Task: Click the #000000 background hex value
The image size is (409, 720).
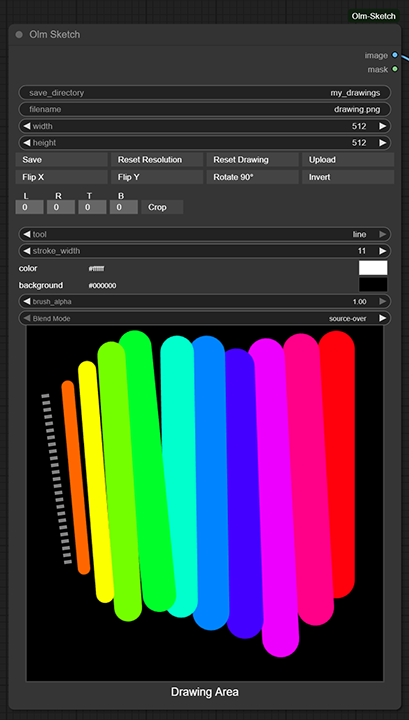Action: click(102, 286)
